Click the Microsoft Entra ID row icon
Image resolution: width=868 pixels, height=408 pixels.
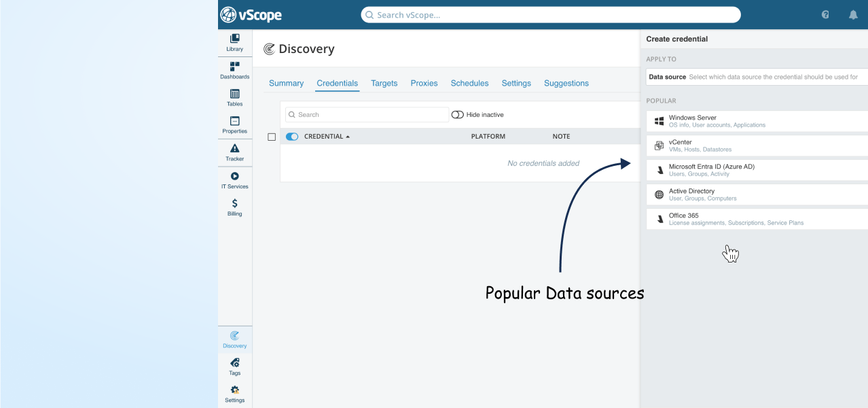659,170
